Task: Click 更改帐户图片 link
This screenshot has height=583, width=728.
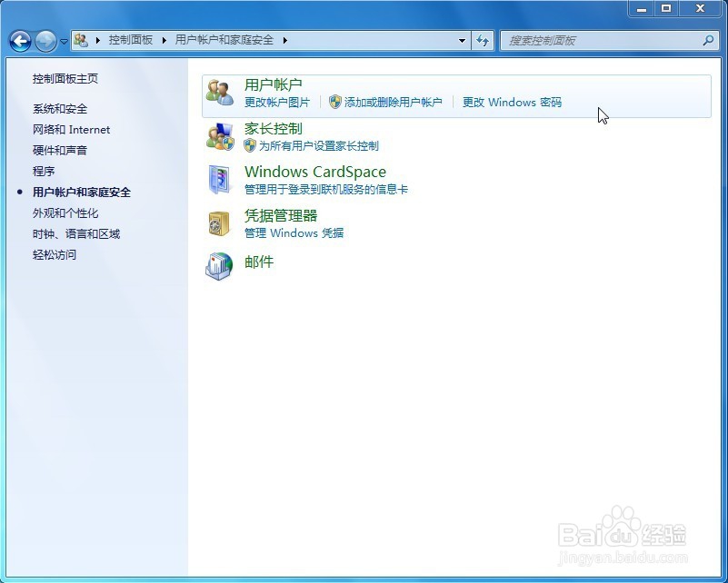Action: pos(277,103)
